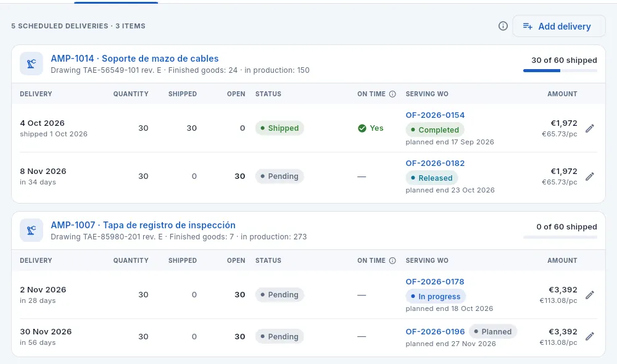Open work order OF-2026-0154
This screenshot has width=617, height=364.
click(x=435, y=115)
